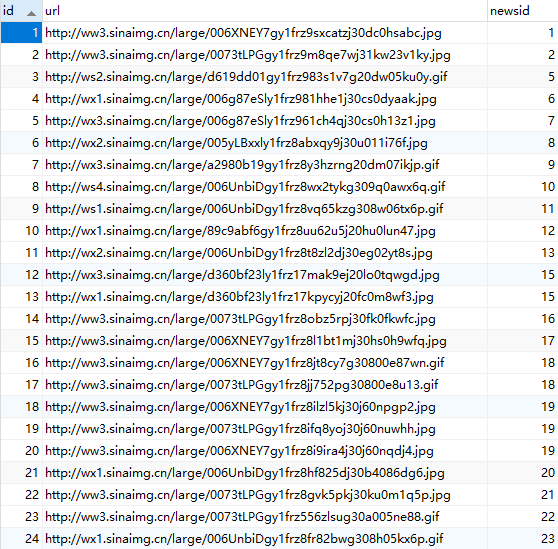Select url cell ending in 30dc0hsabc.jpg
The height and width of the screenshot is (549, 558).
tap(265, 33)
